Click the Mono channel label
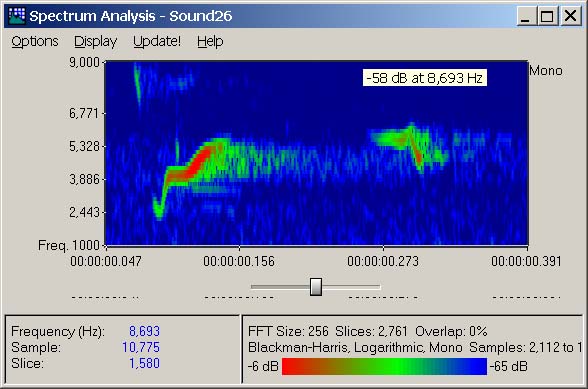 (x=546, y=71)
